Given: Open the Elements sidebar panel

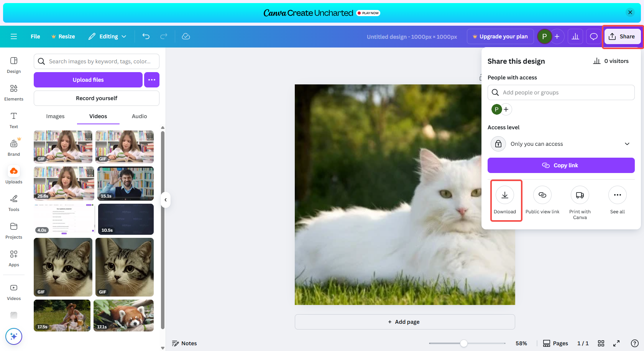Looking at the screenshot, I should 14,93.
